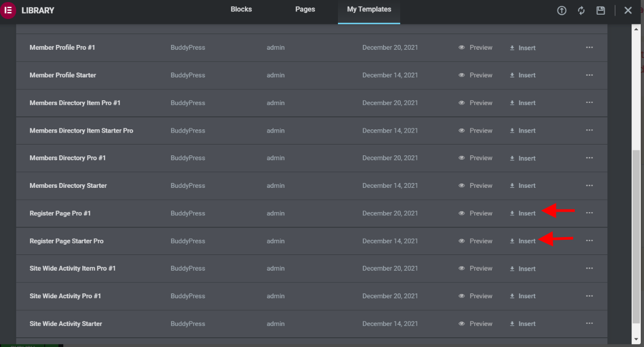Image resolution: width=644 pixels, height=347 pixels.
Task: Close the template library with X
Action: coord(628,10)
